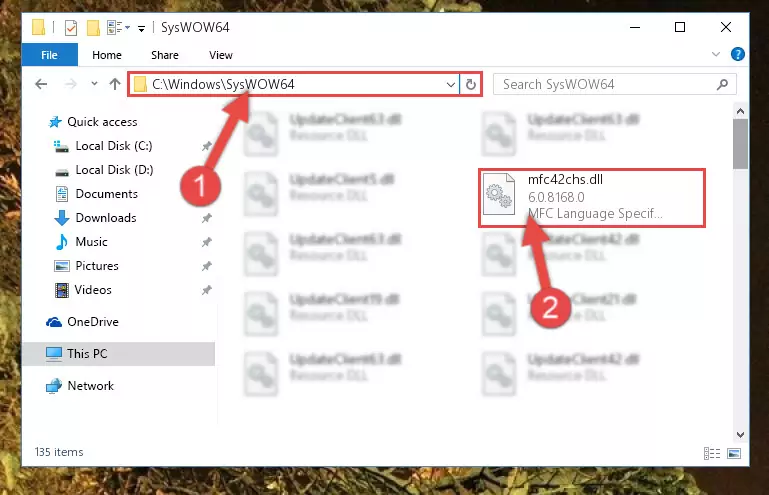This screenshot has width=769, height=495.
Task: Click the file list scrollbar thumb
Action: [740, 144]
